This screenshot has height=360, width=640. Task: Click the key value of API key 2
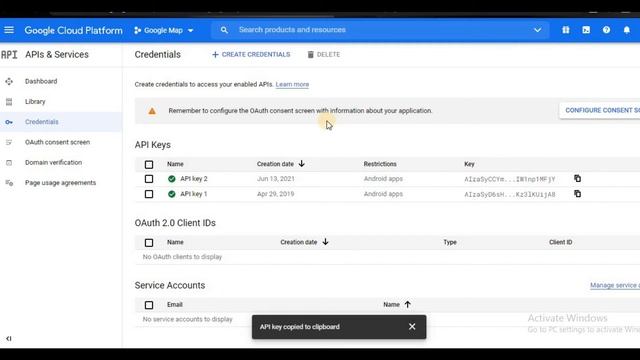[510, 179]
